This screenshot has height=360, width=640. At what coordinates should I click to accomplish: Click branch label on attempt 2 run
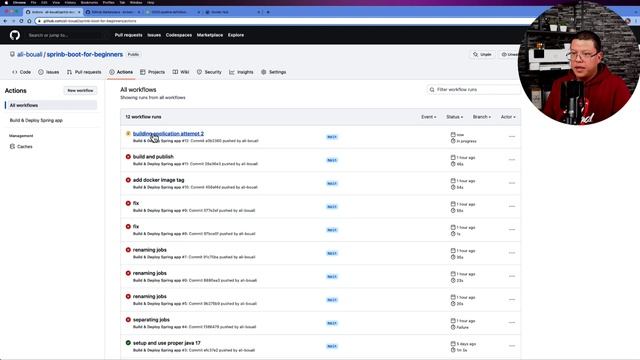(x=332, y=137)
